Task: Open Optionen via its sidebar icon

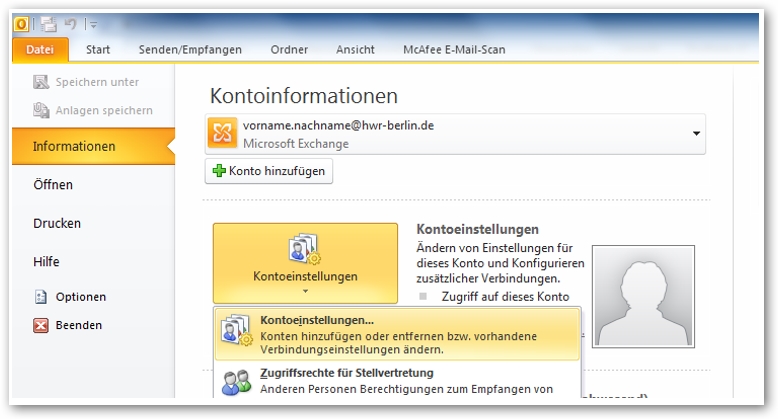Action: [41, 297]
